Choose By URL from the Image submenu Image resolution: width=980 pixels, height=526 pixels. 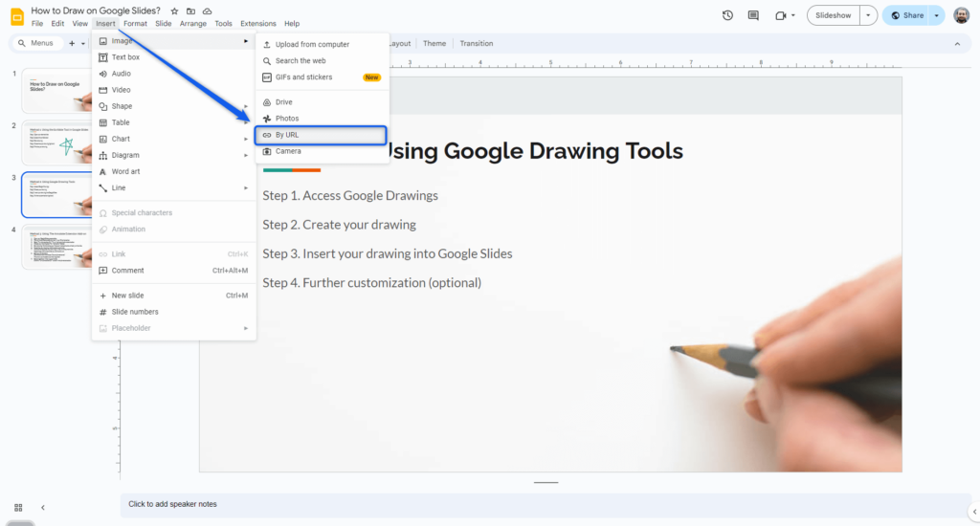point(287,135)
